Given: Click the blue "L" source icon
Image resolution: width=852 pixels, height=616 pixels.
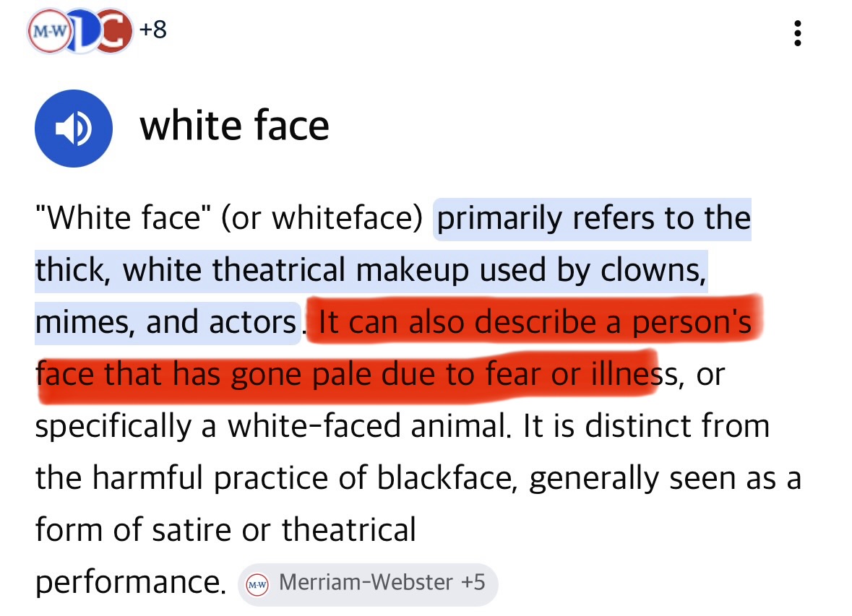Looking at the screenshot, I should (x=84, y=32).
